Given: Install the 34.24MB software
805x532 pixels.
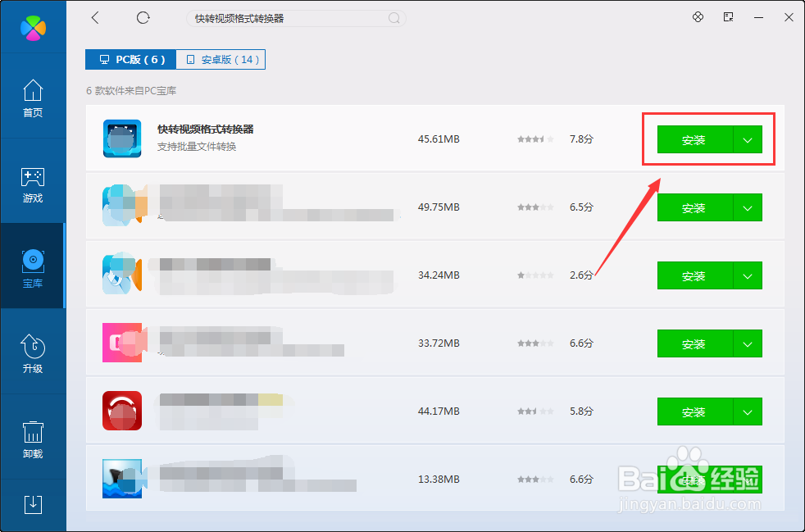Looking at the screenshot, I should (694, 275).
